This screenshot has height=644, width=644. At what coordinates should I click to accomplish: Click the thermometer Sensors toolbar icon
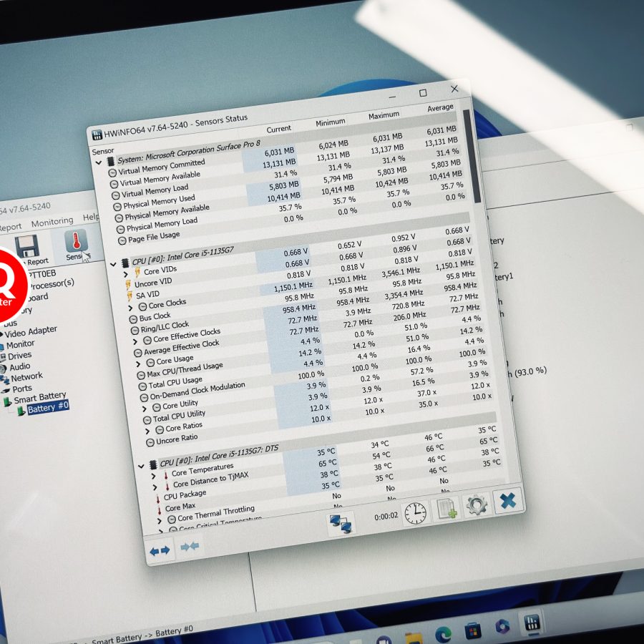point(76,240)
